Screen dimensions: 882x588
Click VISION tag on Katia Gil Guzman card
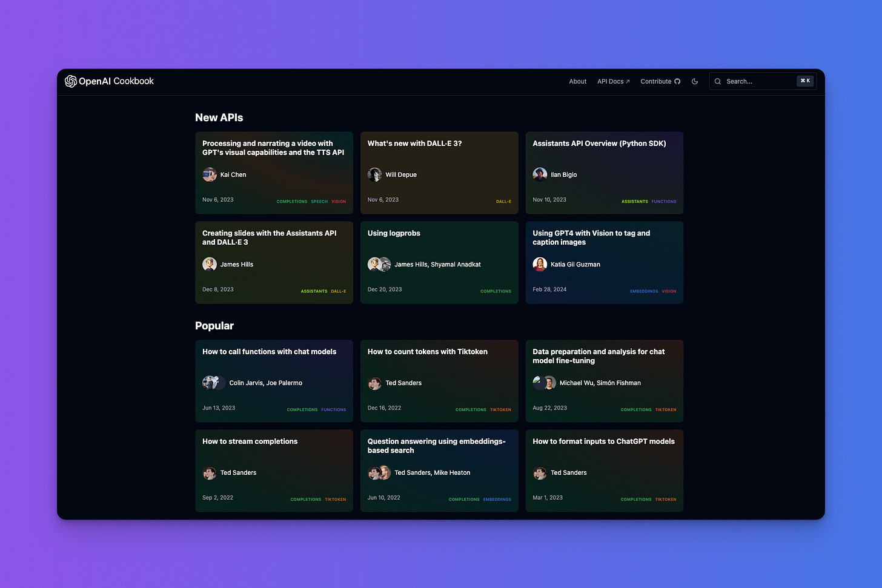tap(669, 291)
